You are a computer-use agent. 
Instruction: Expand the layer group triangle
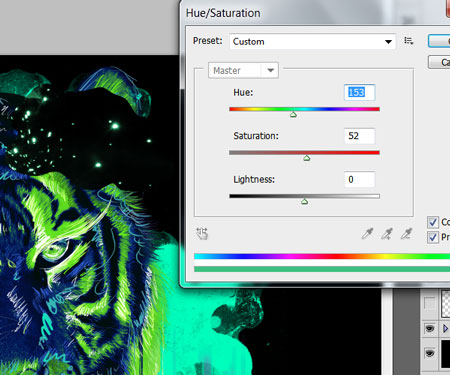pos(445,328)
